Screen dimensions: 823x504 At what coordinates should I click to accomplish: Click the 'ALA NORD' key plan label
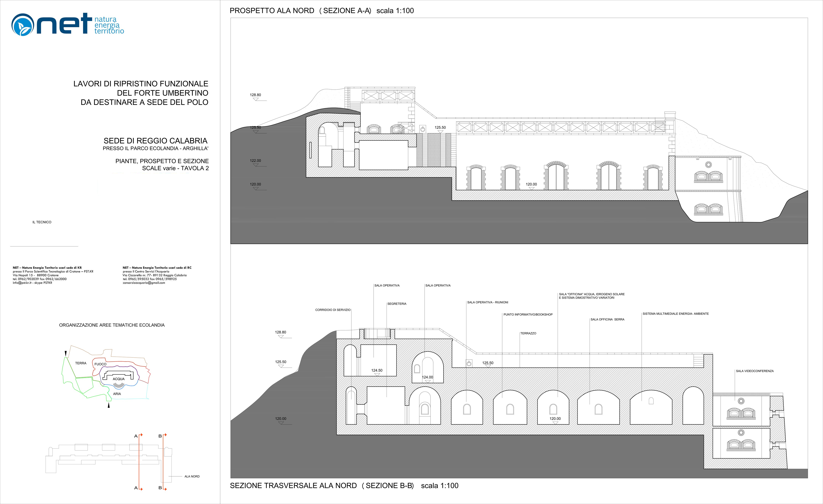[x=192, y=476]
